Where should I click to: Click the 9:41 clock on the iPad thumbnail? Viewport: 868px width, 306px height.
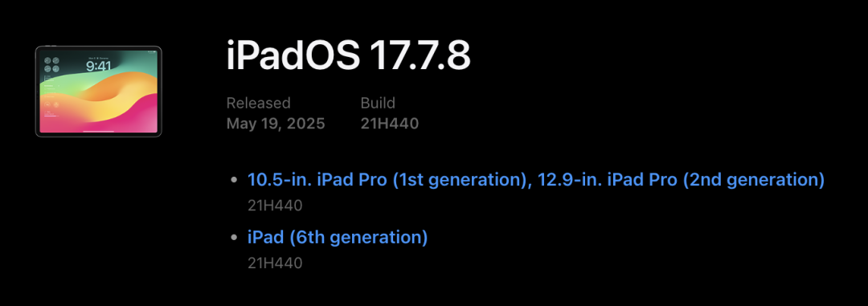99,67
